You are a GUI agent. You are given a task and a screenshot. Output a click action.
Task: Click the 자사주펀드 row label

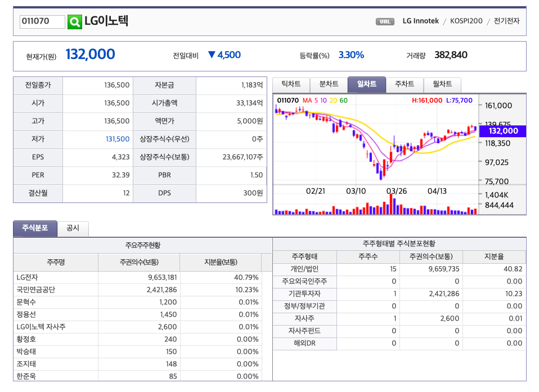tap(304, 331)
